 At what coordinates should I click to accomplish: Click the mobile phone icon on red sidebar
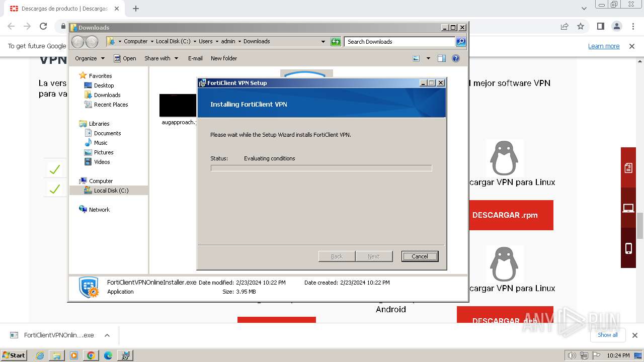(x=628, y=248)
